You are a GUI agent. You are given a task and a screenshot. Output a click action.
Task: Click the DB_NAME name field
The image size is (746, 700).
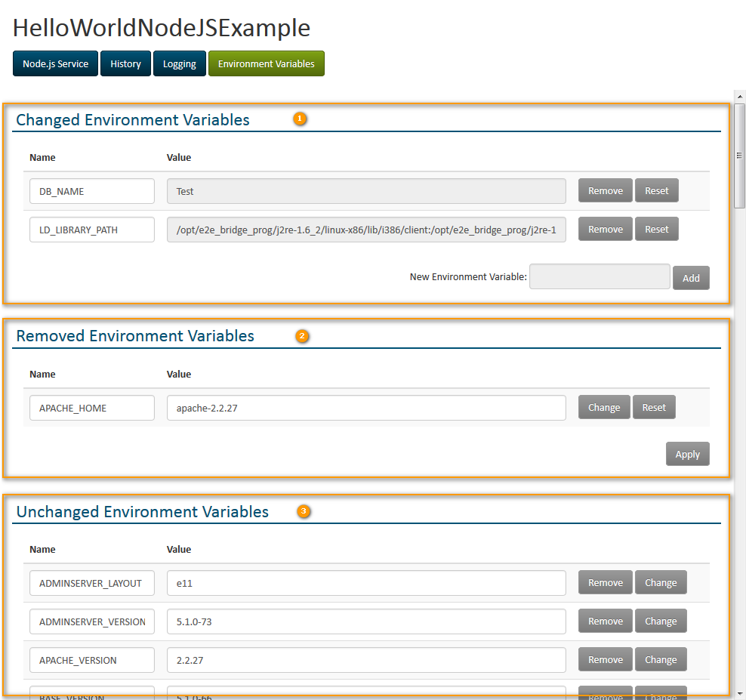[x=91, y=190]
